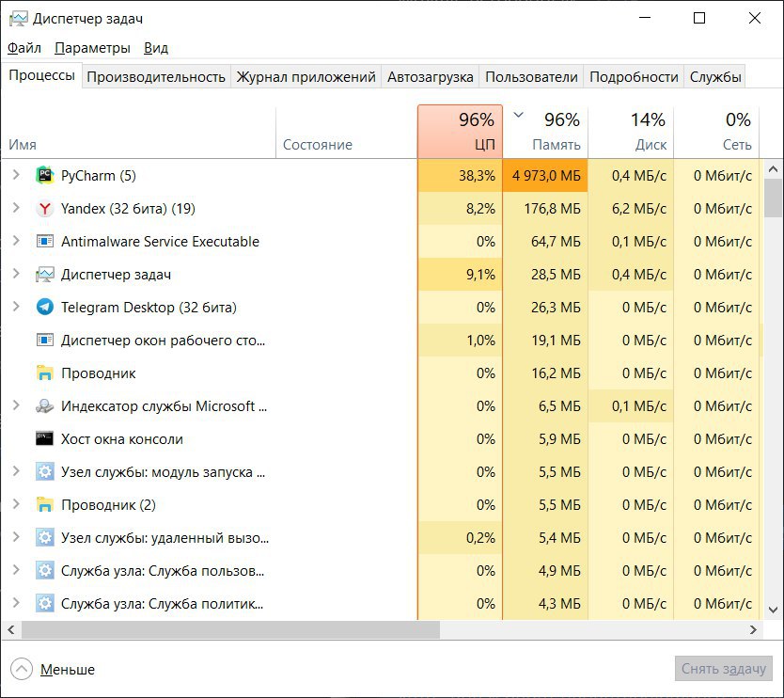Click the first Проводник folder icon
The image size is (784, 698).
(x=44, y=373)
